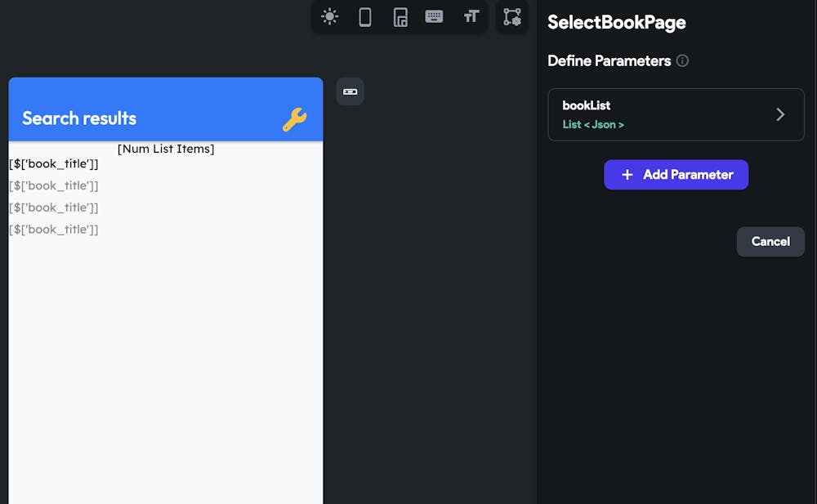817x504 pixels.
Task: Expand the bookList parameter chevron
Action: point(780,114)
